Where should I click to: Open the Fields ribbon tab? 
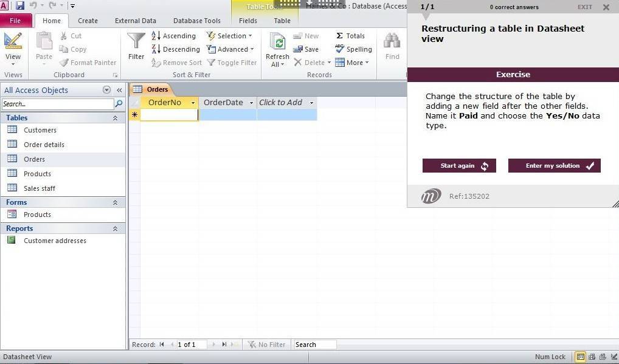[x=247, y=21]
